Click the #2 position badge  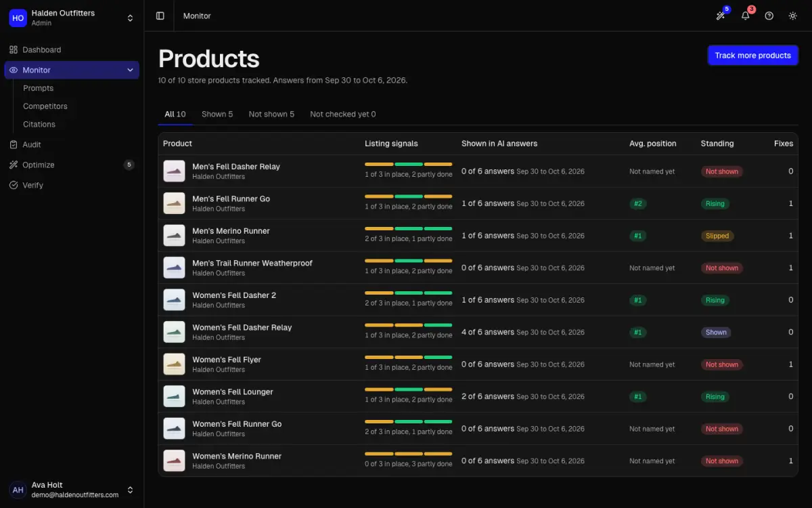[637, 204]
